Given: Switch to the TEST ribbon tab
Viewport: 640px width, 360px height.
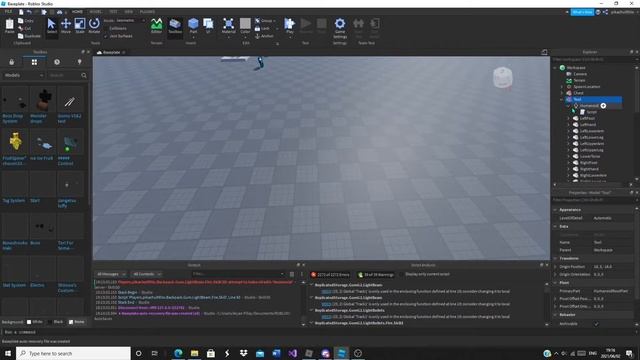Looking at the screenshot, I should 113,12.
